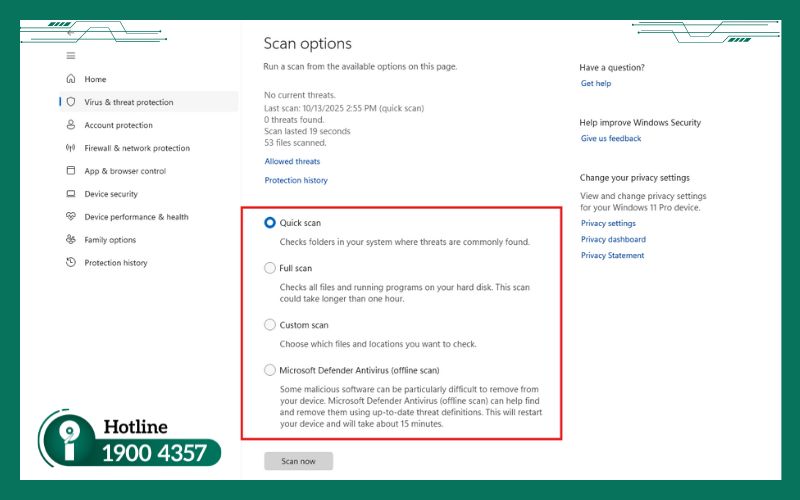This screenshot has height=500, width=800.
Task: Click the Firewall & network protection icon
Action: pos(71,148)
